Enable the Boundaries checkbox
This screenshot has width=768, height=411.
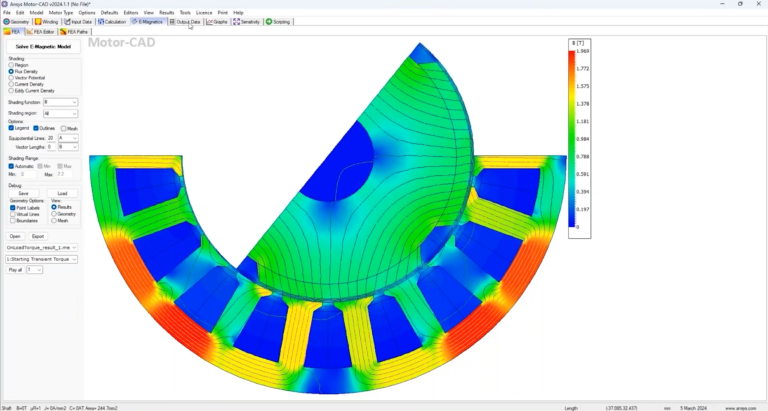pyautogui.click(x=13, y=221)
